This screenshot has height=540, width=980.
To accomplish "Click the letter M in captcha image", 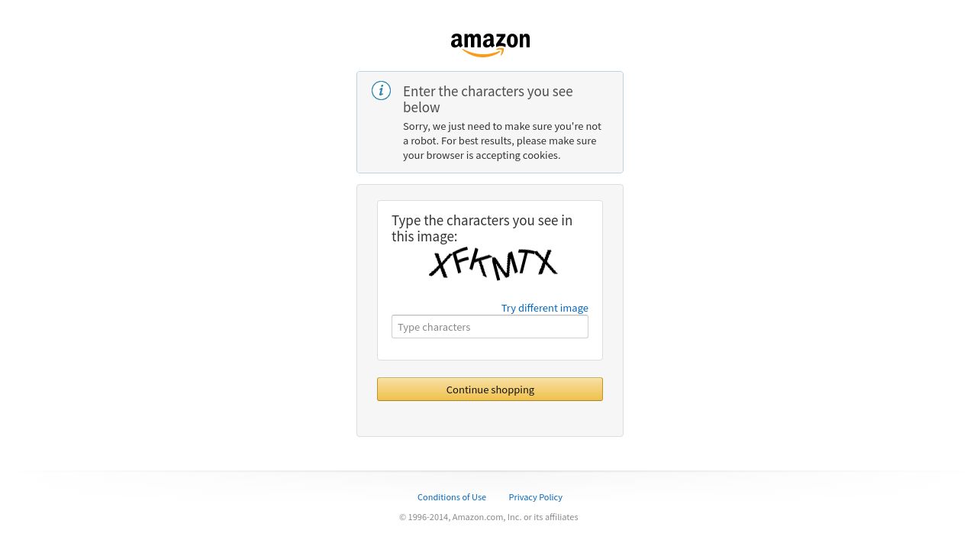I will coord(505,267).
